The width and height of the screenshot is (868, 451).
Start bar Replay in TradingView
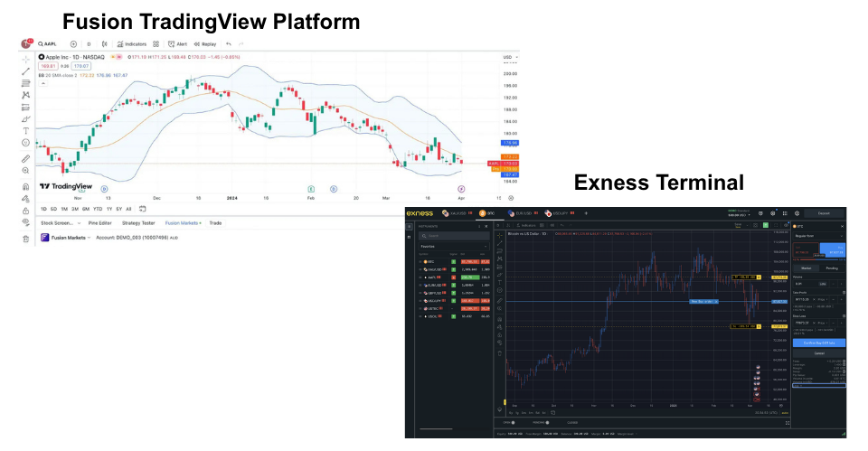pos(205,43)
